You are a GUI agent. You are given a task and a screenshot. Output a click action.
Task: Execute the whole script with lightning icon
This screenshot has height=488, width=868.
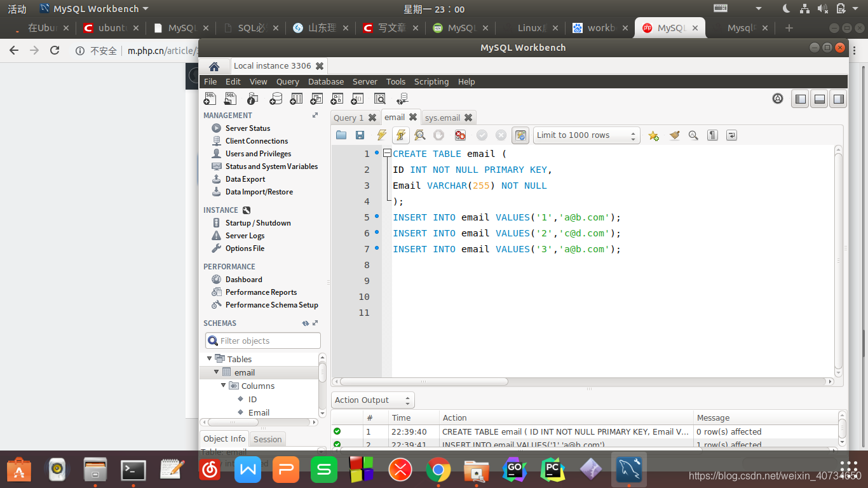point(381,135)
